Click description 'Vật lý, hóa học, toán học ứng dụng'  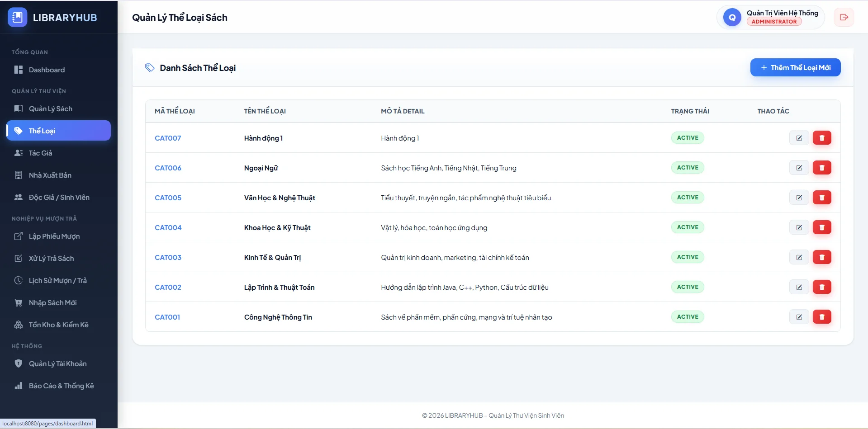[434, 228]
